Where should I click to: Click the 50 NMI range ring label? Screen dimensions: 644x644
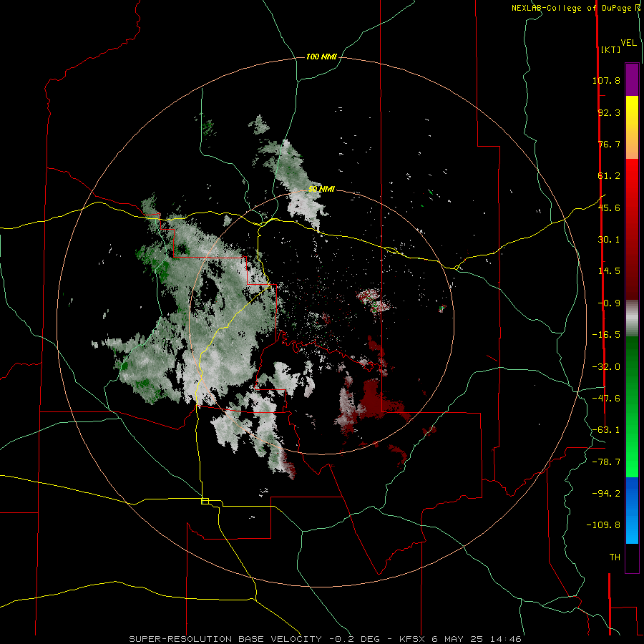(x=321, y=189)
